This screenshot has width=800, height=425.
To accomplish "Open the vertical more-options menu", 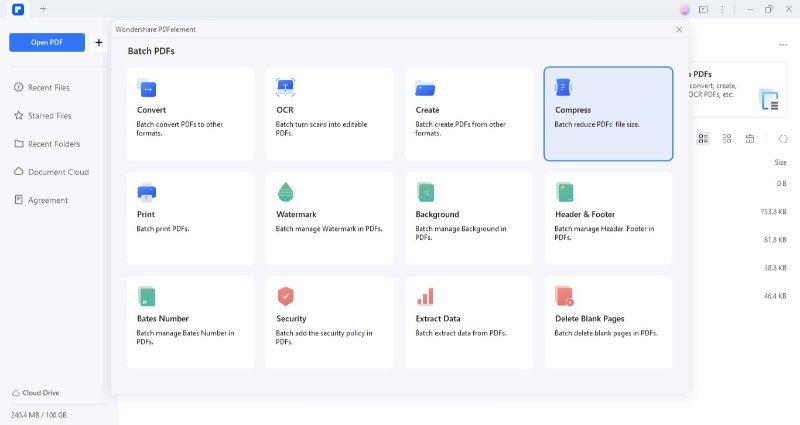I will pyautogui.click(x=722, y=9).
